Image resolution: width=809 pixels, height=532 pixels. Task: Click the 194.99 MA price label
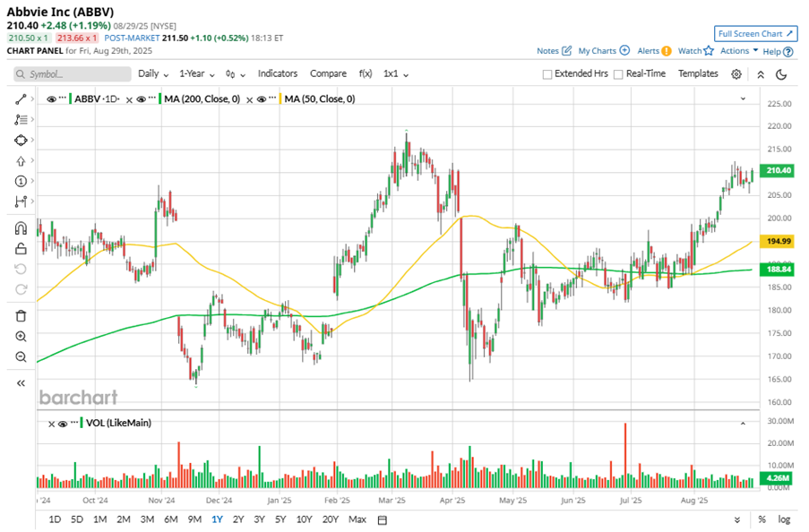[778, 241]
